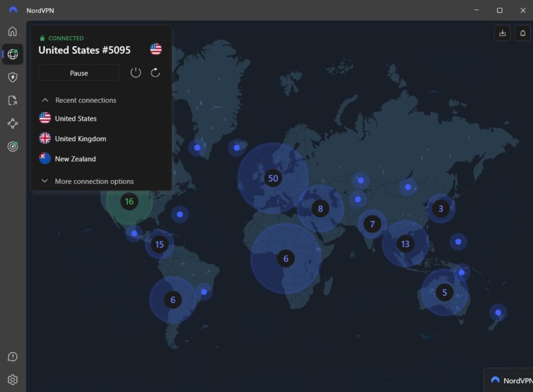533x392 pixels.
Task: Click the Brazil east coast server dot
Action: (x=204, y=291)
